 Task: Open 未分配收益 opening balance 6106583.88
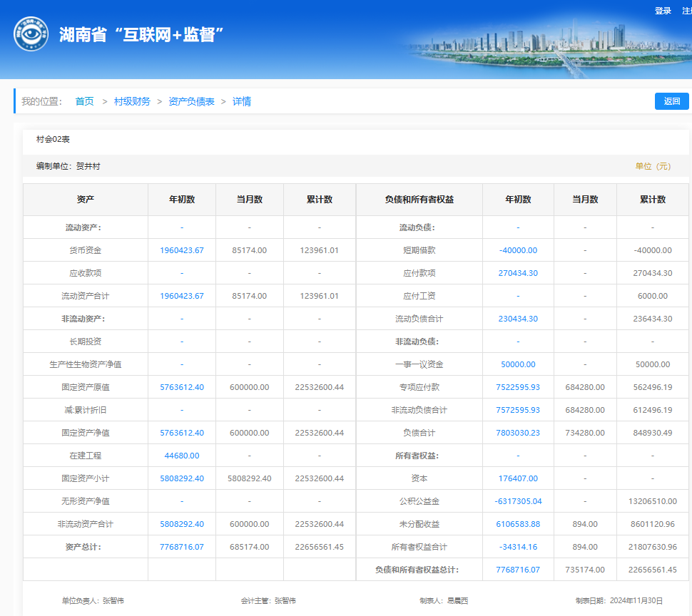518,524
